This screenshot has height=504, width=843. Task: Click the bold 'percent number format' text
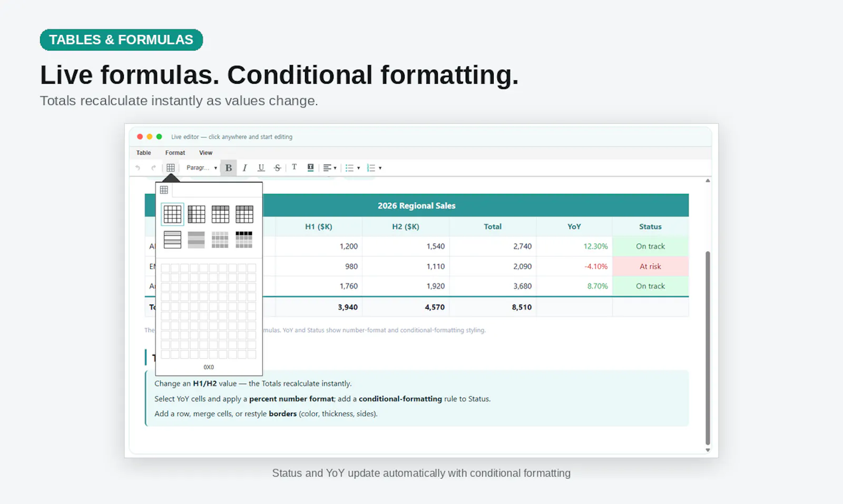click(291, 399)
